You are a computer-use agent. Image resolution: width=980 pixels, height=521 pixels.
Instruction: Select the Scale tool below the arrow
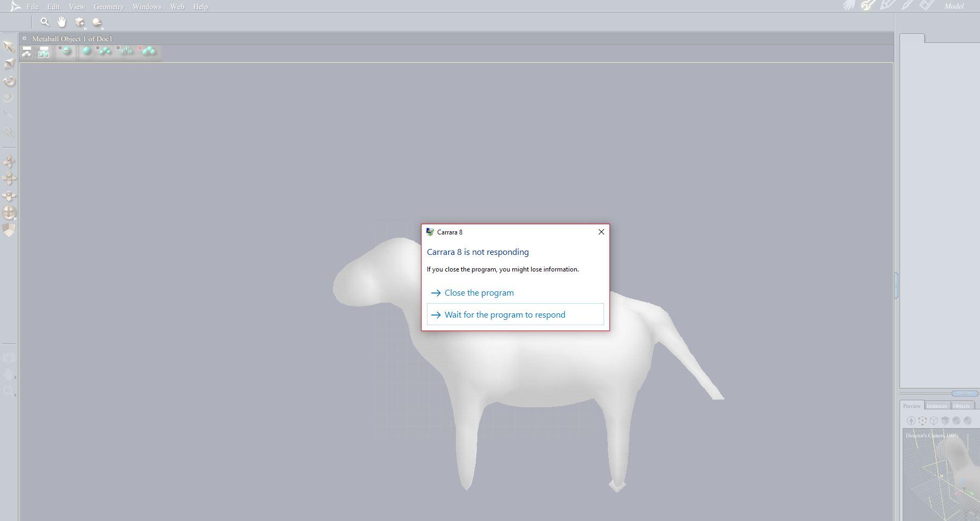9,64
